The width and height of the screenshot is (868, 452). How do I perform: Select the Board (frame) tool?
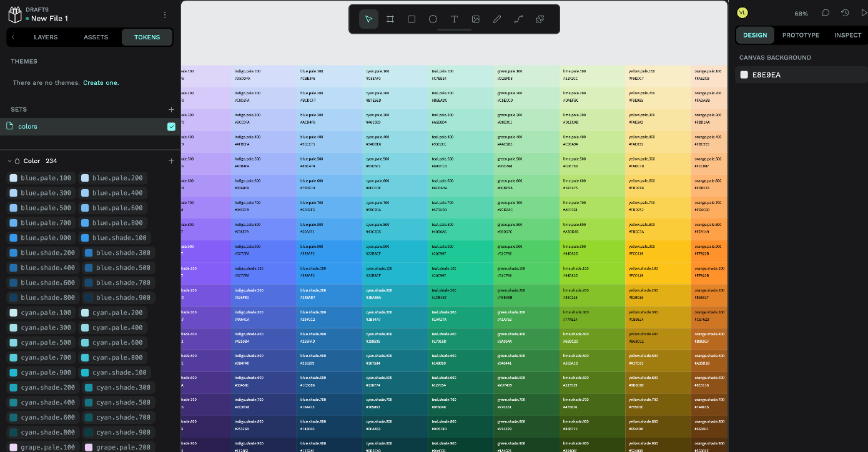[390, 19]
